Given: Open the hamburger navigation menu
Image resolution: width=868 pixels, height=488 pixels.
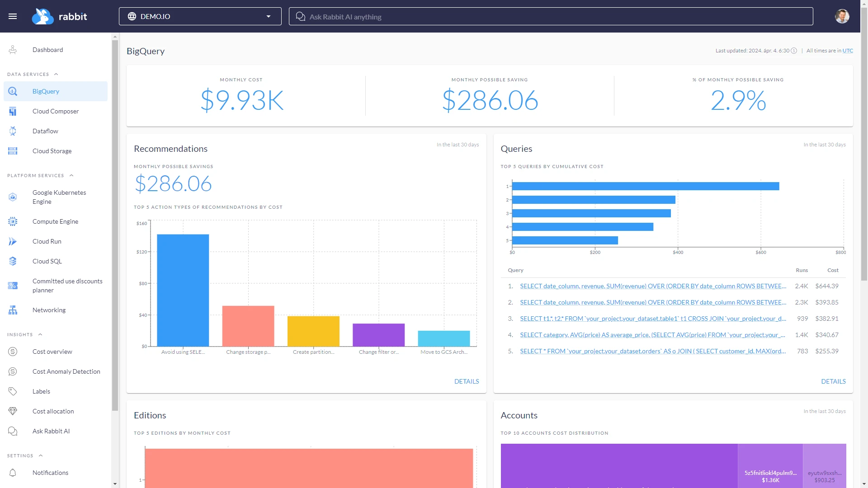Looking at the screenshot, I should (x=13, y=16).
